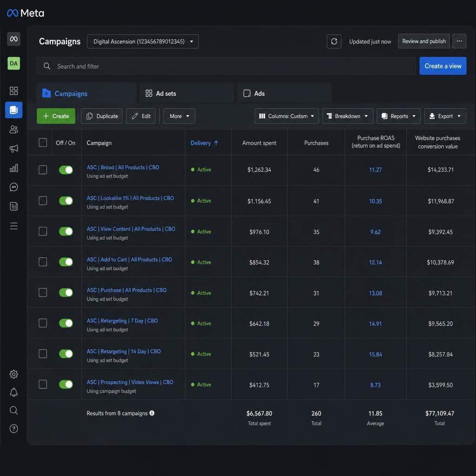Open the megaphone ads icon
The image size is (476, 476).
click(x=13, y=148)
